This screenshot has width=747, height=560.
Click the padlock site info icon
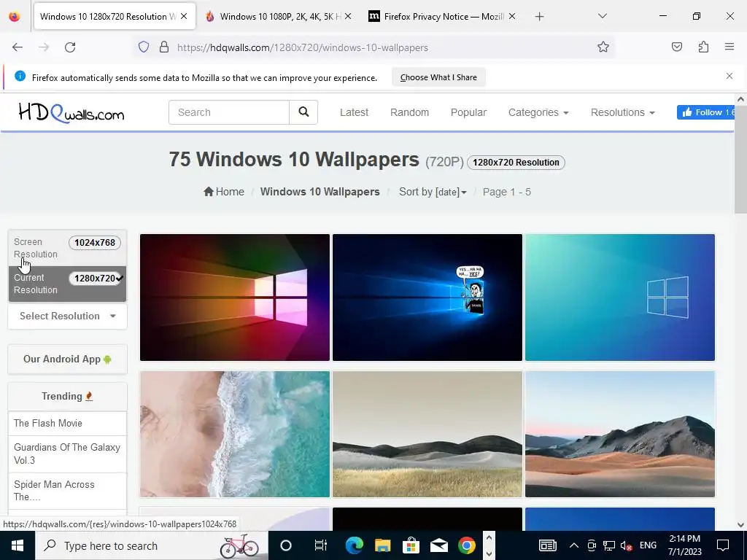pos(164,47)
